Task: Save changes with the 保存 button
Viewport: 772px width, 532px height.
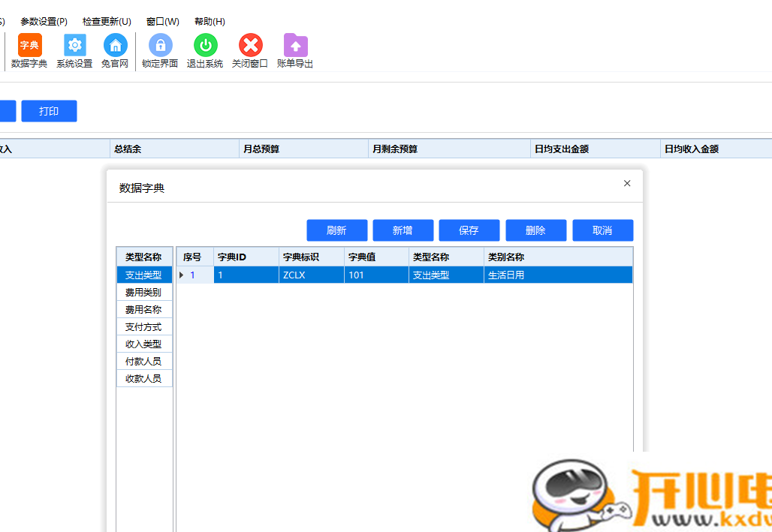Action: (469, 230)
